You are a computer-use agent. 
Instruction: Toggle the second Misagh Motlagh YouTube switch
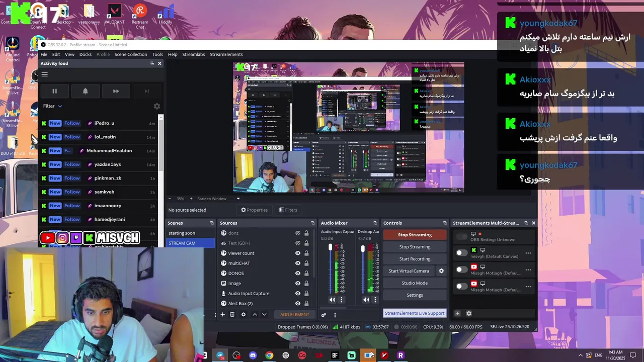tap(461, 286)
